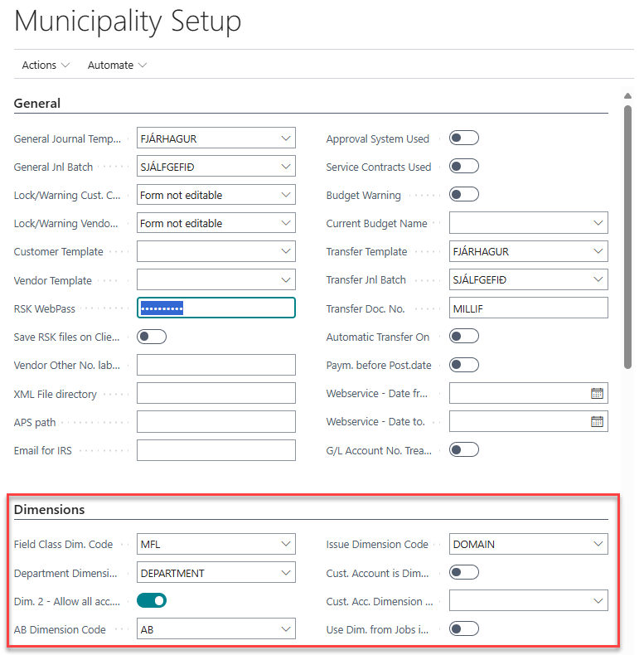Enable the Approval System Used toggle
Viewport: 644px width, 655px height.
(x=463, y=138)
